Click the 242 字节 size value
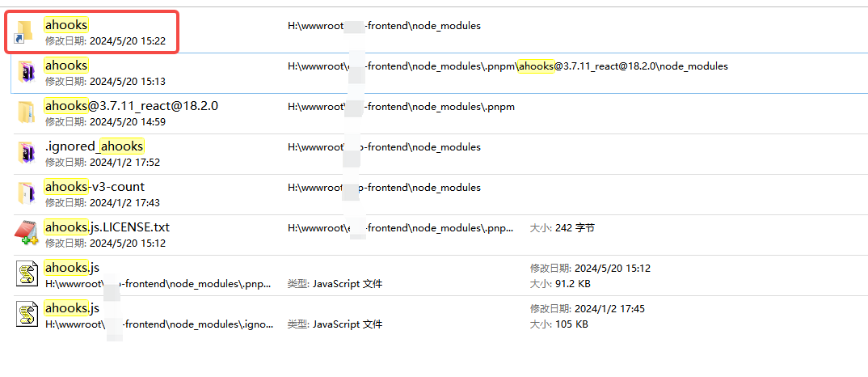Viewport: 868px width, 377px height. point(575,228)
